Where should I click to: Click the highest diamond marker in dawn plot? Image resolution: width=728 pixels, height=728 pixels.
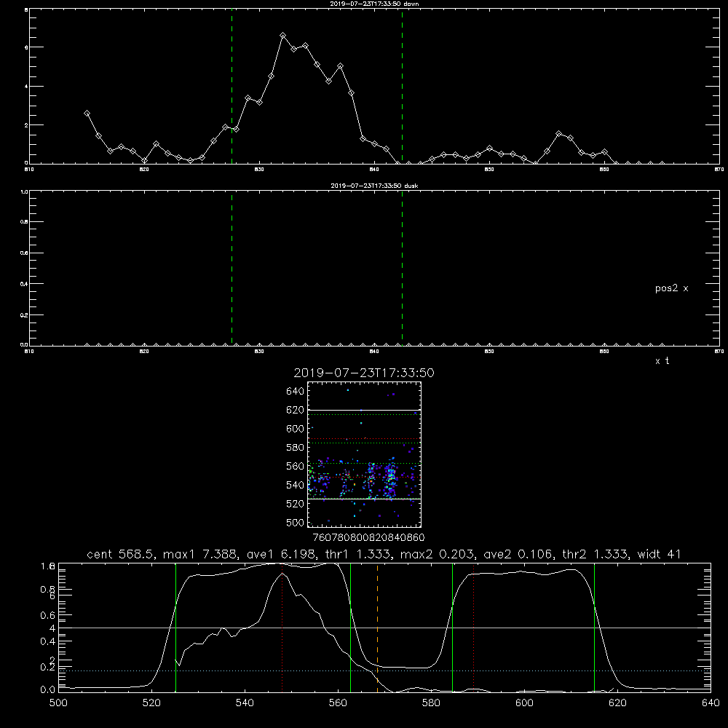point(282,36)
